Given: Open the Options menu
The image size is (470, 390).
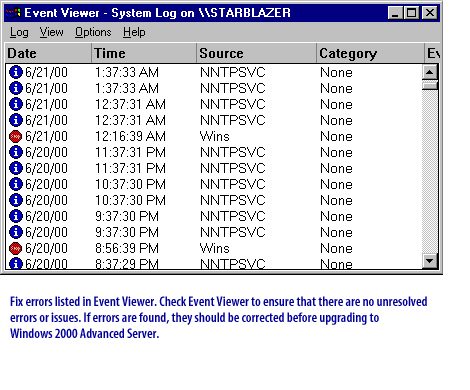Looking at the screenshot, I should point(93,32).
